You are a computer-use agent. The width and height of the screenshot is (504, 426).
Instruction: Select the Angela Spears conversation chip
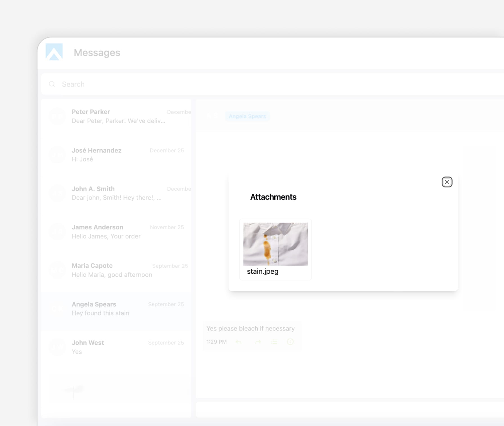click(247, 116)
